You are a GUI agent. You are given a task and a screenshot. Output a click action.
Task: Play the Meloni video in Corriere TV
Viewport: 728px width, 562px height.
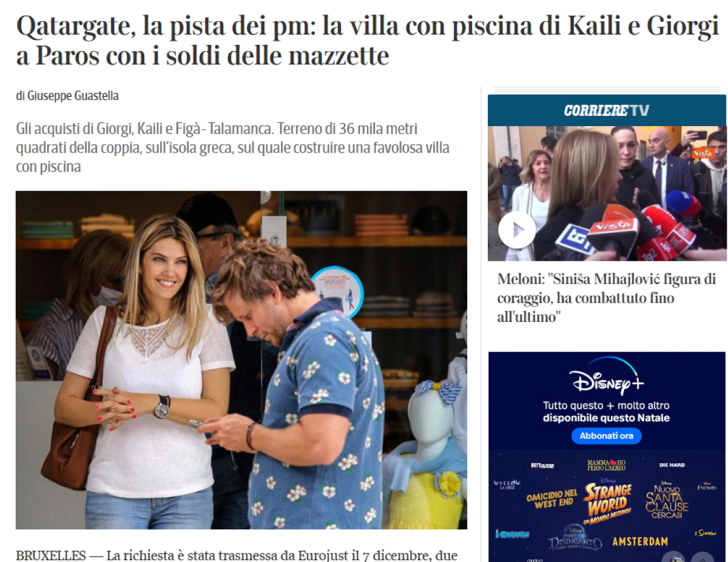517,230
